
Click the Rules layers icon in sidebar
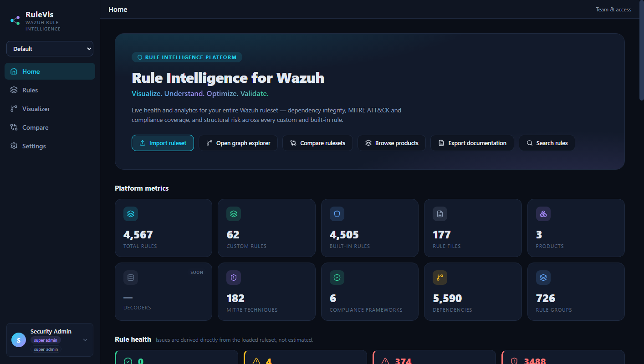14,90
